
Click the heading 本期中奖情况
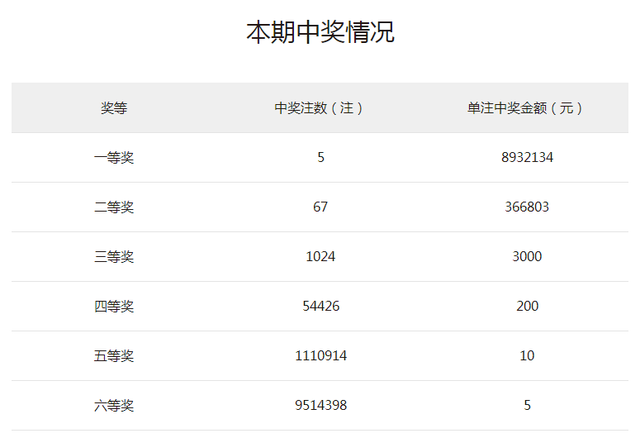click(x=320, y=32)
